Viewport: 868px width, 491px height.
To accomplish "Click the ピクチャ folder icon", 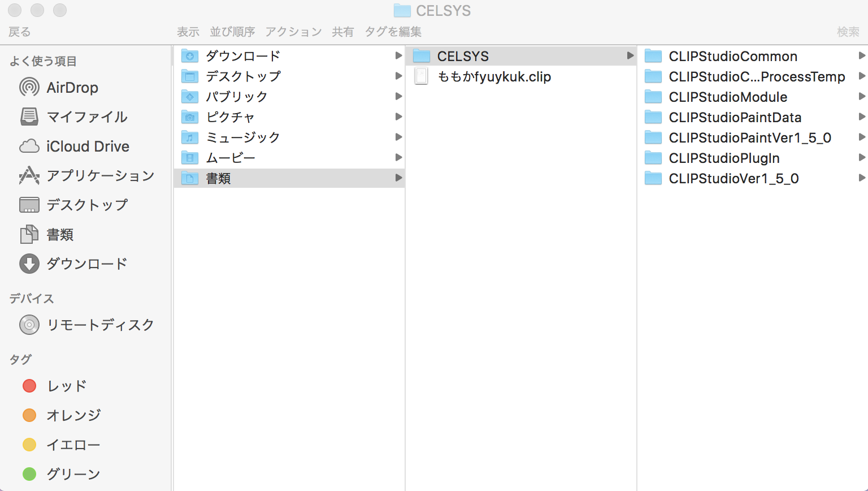I will (190, 117).
